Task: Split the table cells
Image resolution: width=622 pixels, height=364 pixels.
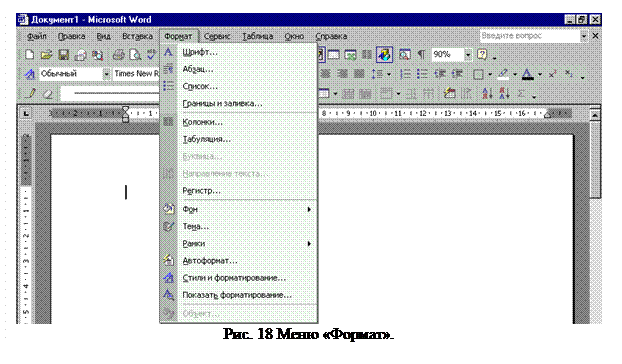Action: tap(365, 94)
